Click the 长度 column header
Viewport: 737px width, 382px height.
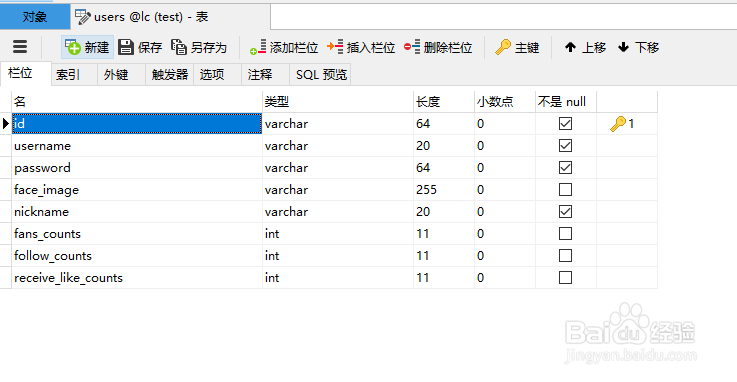444,101
